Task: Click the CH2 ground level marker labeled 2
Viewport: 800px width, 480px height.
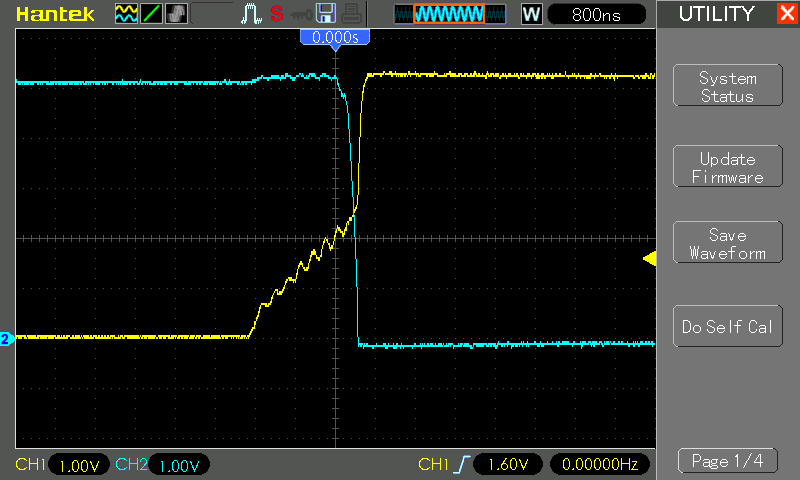Action: [6, 339]
